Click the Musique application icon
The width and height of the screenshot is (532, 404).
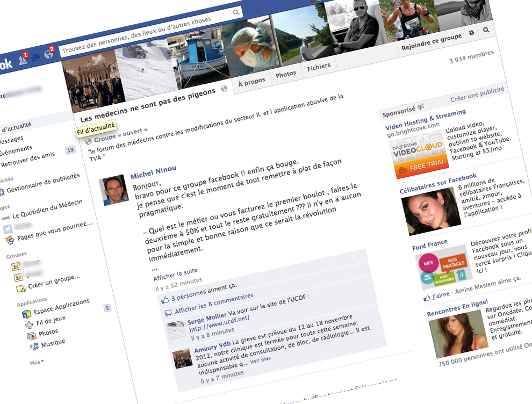pyautogui.click(x=33, y=346)
